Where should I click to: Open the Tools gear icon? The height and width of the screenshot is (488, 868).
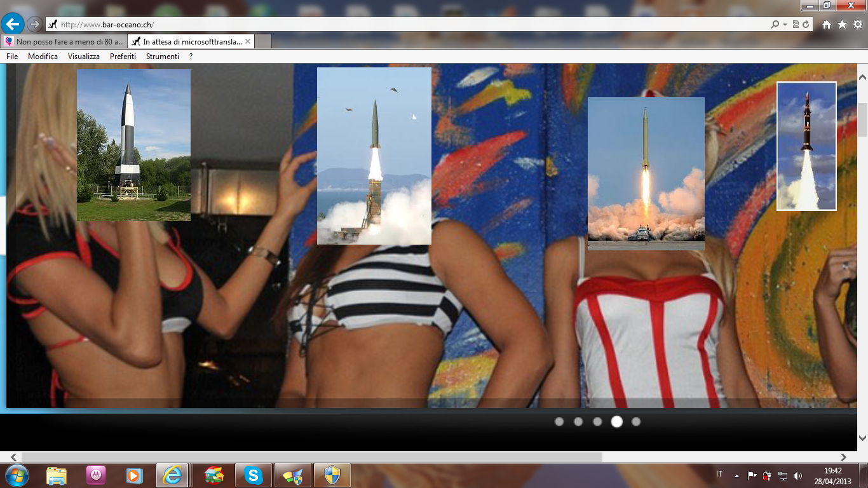pyautogui.click(x=857, y=25)
